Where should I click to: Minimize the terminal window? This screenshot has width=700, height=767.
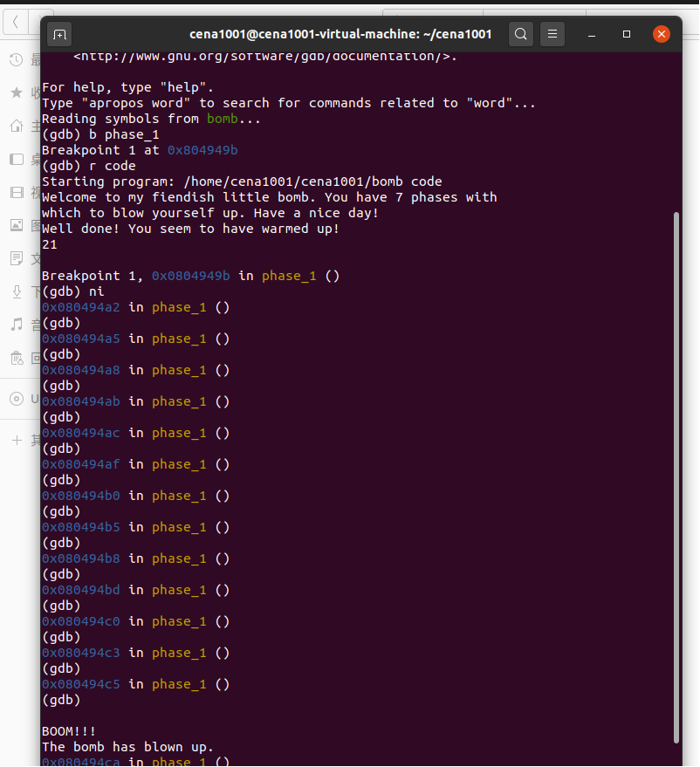point(592,34)
